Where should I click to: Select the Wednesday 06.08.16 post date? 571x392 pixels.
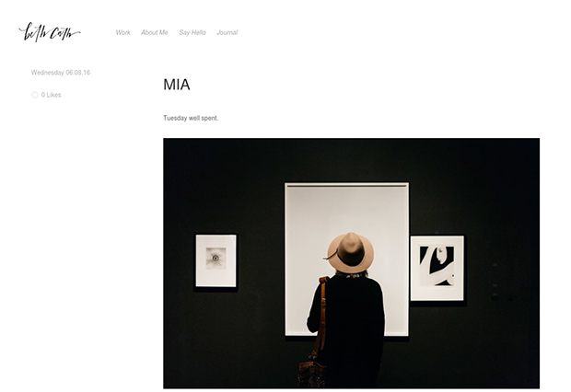(61, 73)
